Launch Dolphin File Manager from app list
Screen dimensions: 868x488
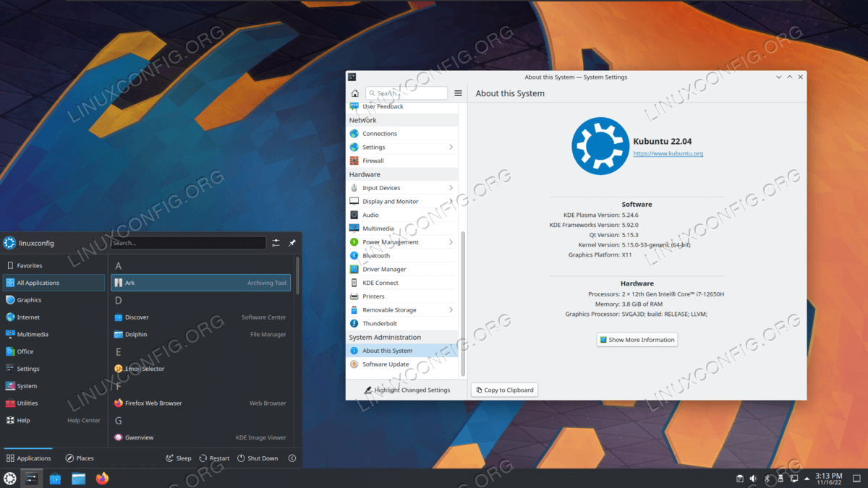tap(200, 334)
